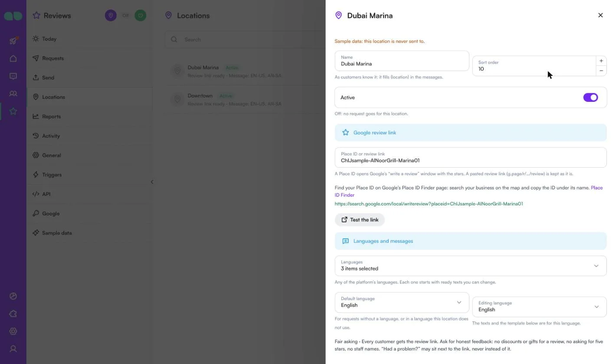616x364 pixels.
Task: Open the Triggers menu item
Action: pyautogui.click(x=90, y=175)
